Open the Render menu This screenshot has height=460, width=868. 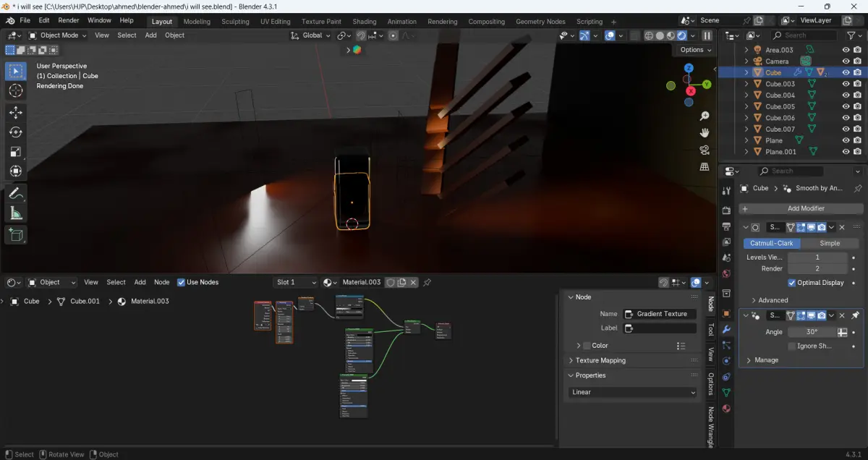pos(69,20)
